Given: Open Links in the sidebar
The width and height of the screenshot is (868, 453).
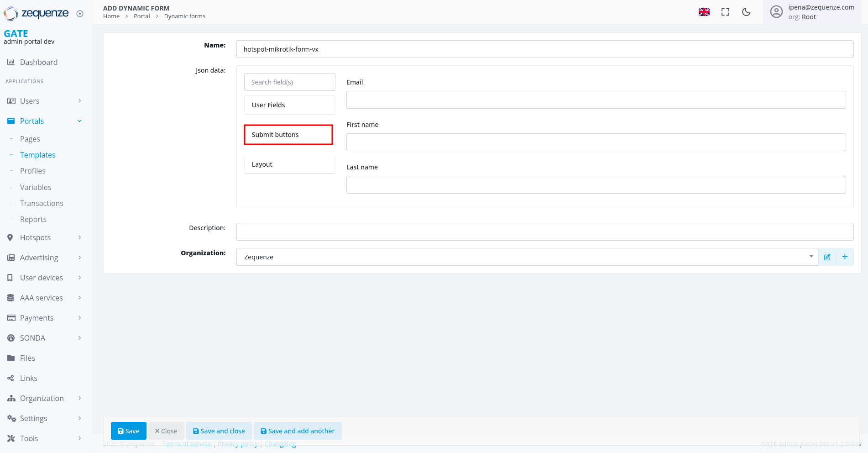Looking at the screenshot, I should pos(29,378).
